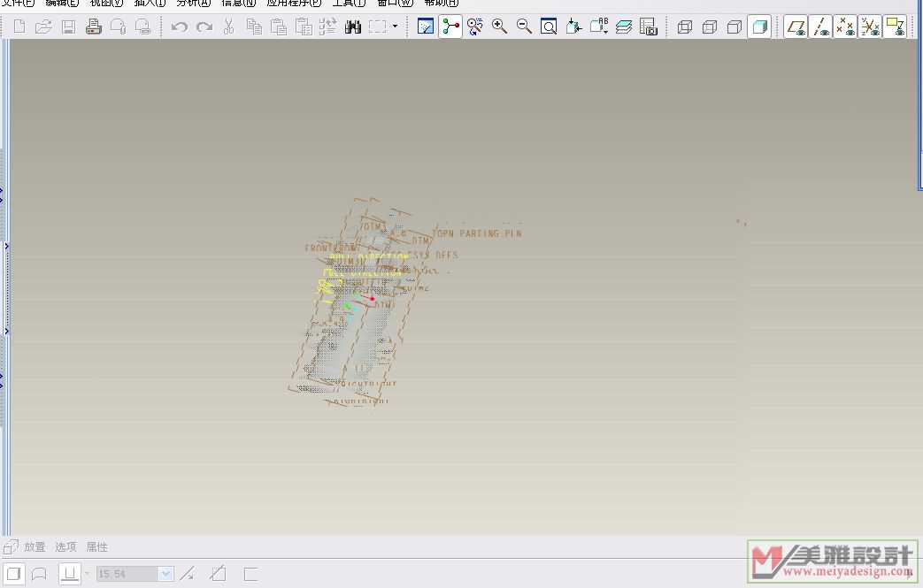Click the Zoom Out magnifier icon
Image resolution: width=923 pixels, height=588 pixels.
tap(525, 27)
